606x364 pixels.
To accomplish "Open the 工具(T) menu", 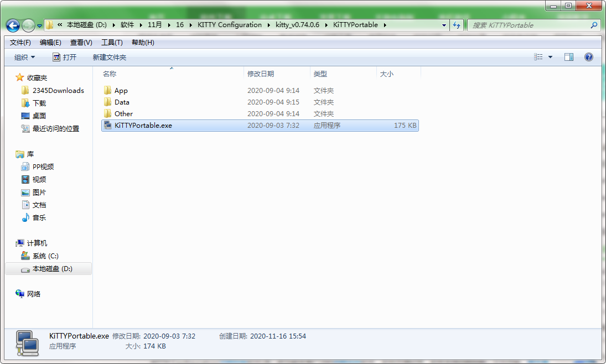I will [112, 43].
